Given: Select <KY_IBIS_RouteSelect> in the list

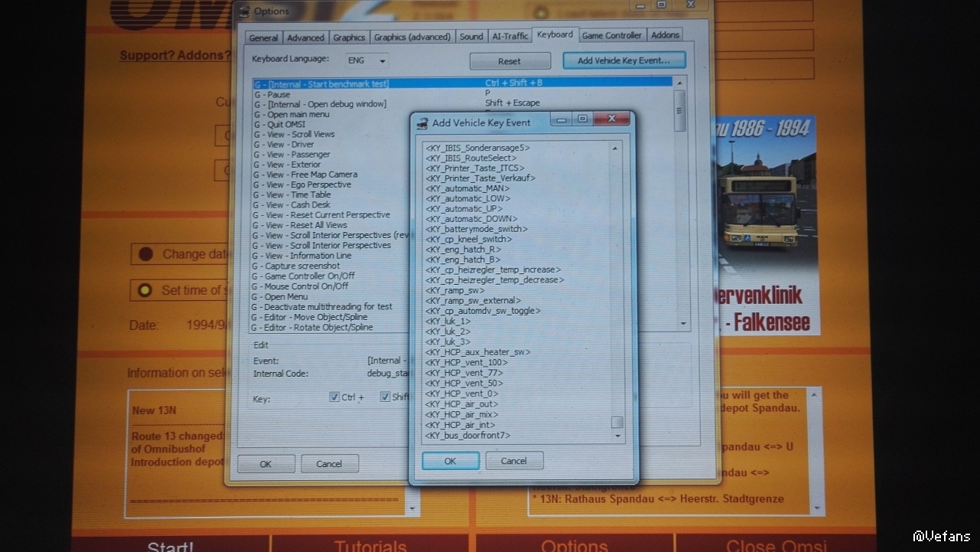Looking at the screenshot, I should click(x=471, y=158).
